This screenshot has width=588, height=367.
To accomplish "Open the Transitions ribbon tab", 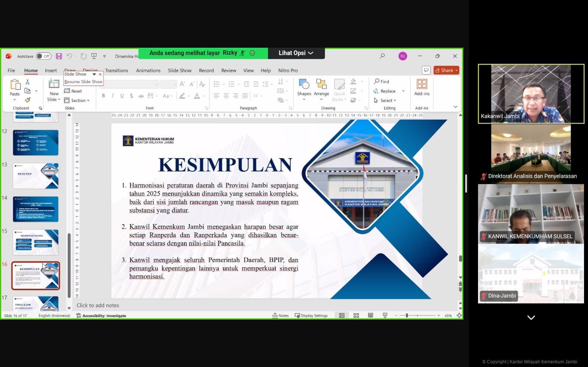I will [117, 71].
